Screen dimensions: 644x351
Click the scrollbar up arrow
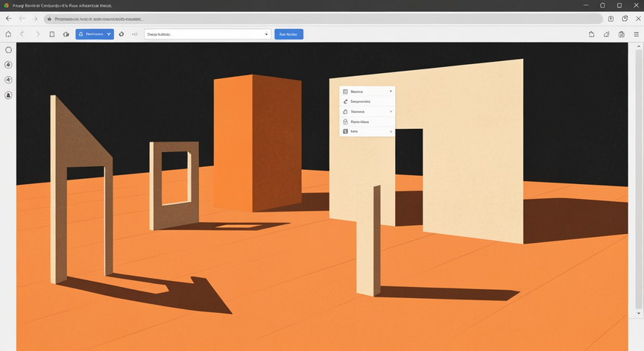coord(638,46)
